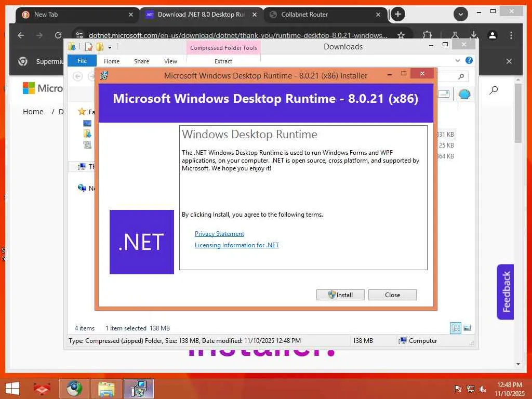This screenshot has height=399, width=532.
Task: Click Computer in Explorer status bar
Action: click(x=418, y=341)
